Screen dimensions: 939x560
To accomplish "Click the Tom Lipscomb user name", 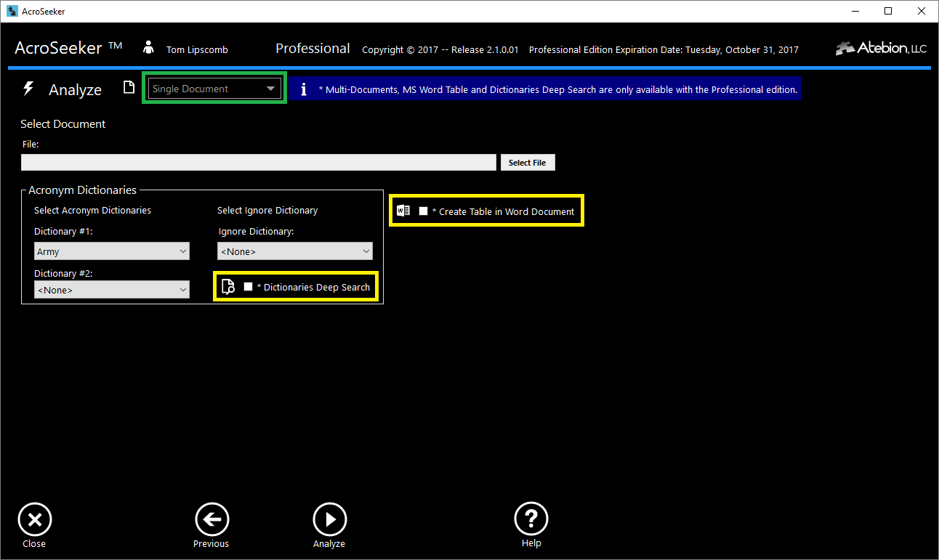I will [x=197, y=50].
